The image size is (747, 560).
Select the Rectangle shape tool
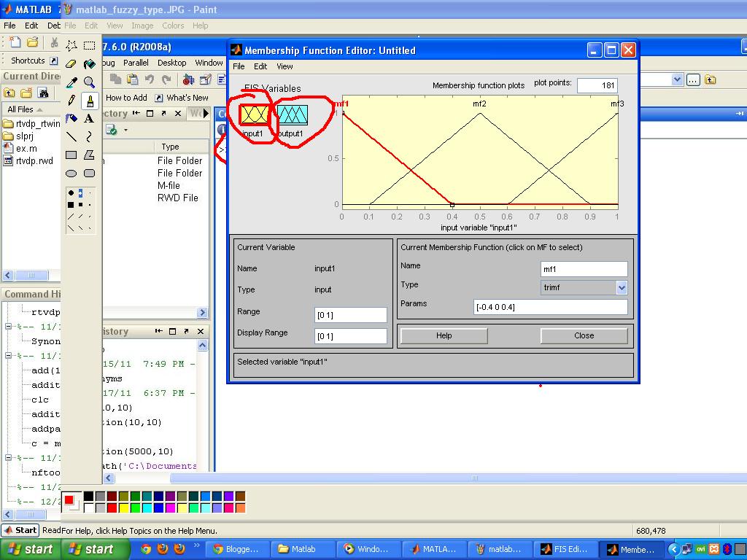click(x=71, y=155)
